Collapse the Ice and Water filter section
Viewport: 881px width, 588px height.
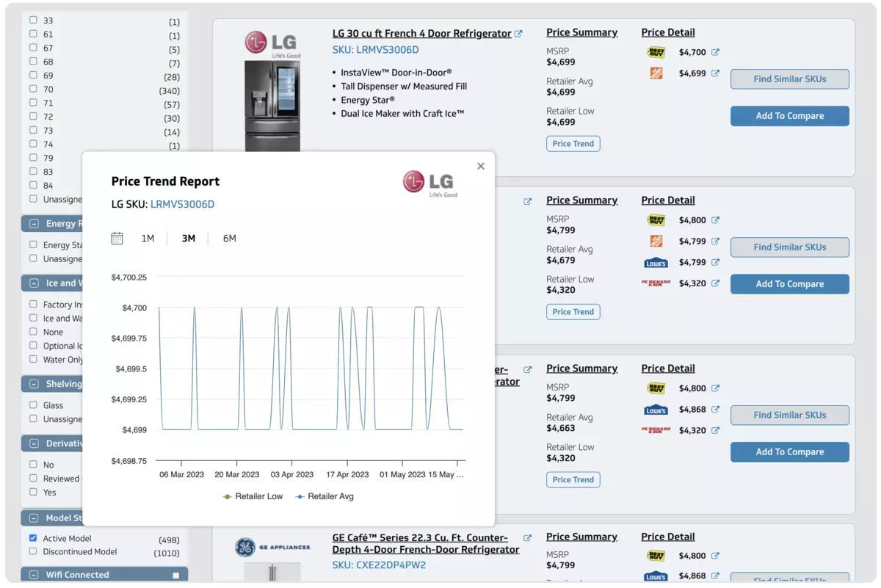pos(34,283)
